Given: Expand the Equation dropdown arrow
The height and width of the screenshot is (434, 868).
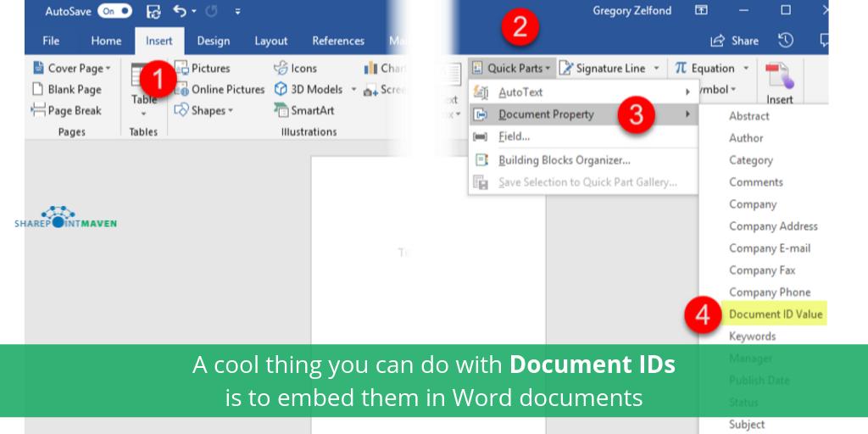Looking at the screenshot, I should point(746,68).
